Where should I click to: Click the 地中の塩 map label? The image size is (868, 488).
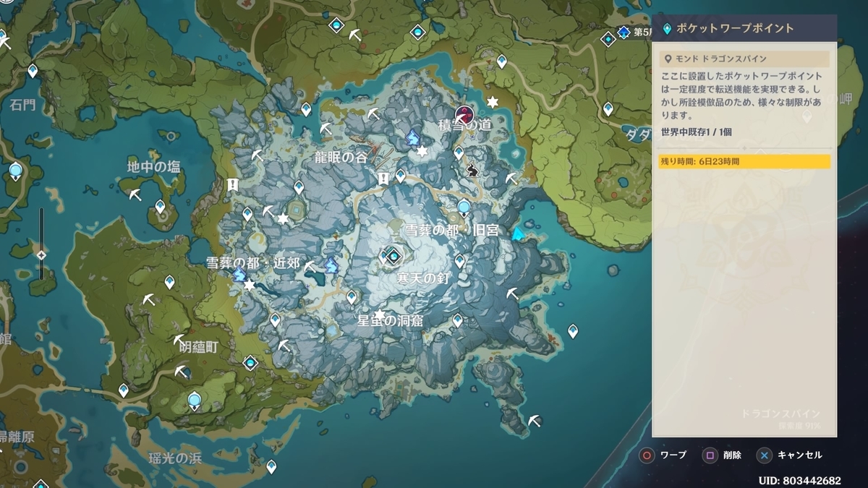(154, 167)
